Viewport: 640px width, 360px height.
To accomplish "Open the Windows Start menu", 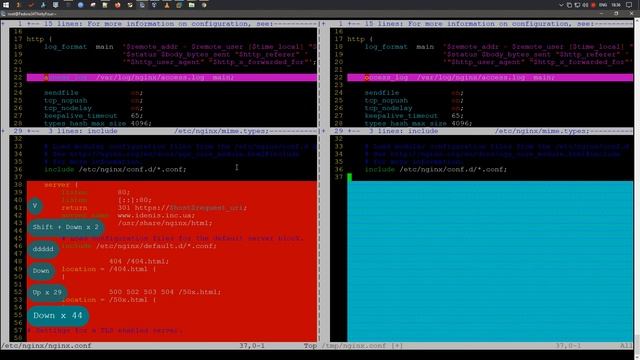I will 6,5.
